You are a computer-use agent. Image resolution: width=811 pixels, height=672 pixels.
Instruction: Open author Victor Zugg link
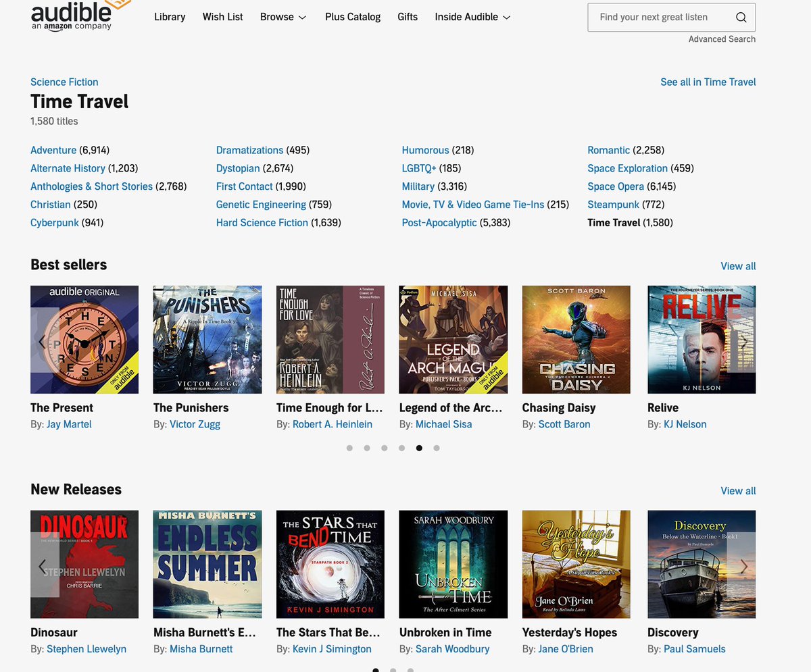[195, 424]
